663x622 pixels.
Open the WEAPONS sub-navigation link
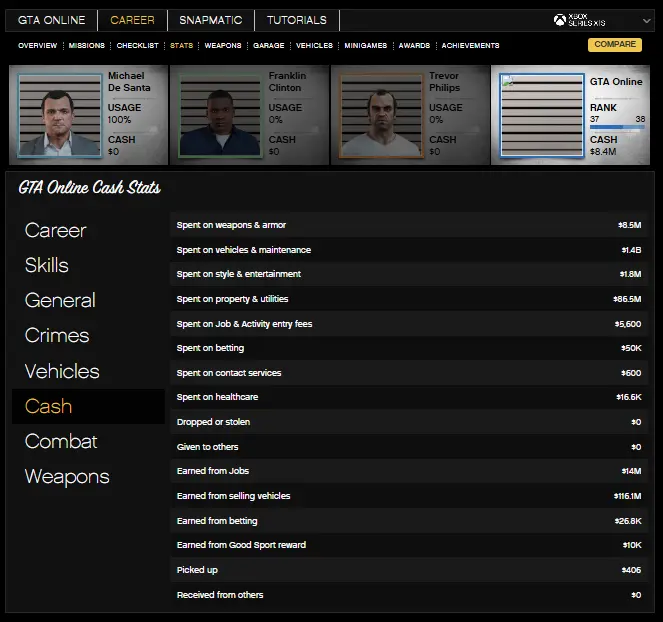(x=223, y=46)
